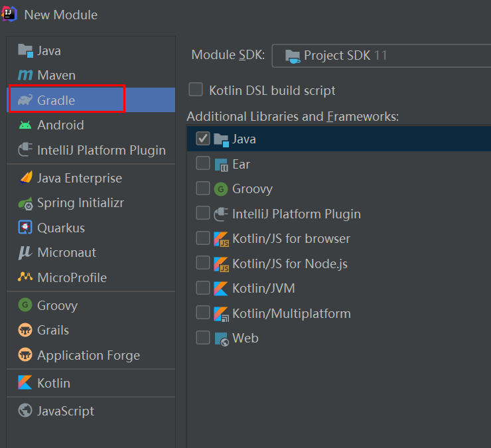Click the 'Kotlin/JVM' framework label
The image size is (491, 448).
coord(263,289)
